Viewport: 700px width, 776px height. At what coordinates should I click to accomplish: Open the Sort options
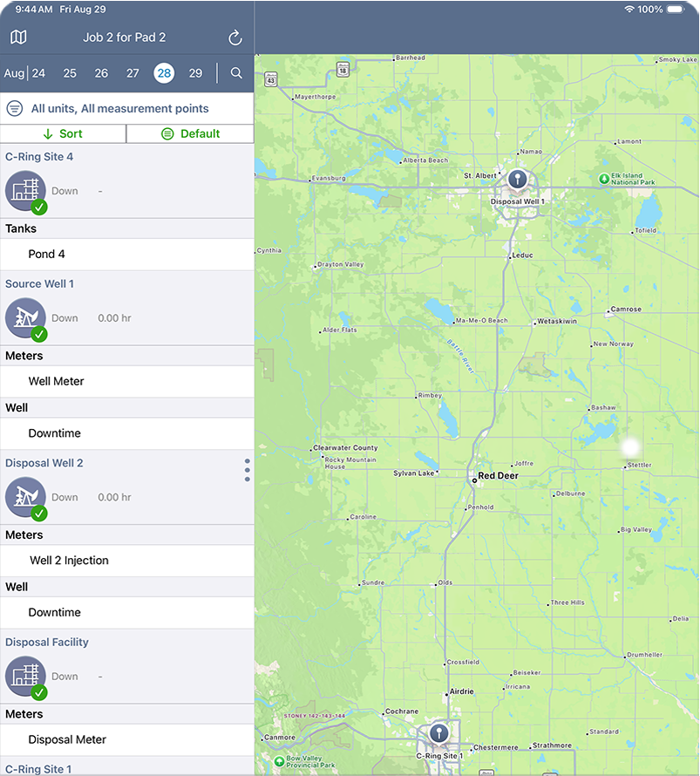(x=63, y=133)
